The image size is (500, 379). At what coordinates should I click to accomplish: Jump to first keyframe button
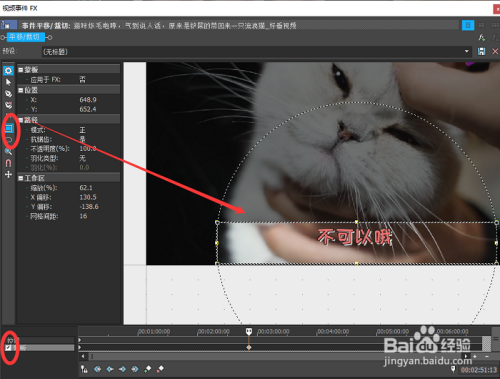click(x=97, y=369)
